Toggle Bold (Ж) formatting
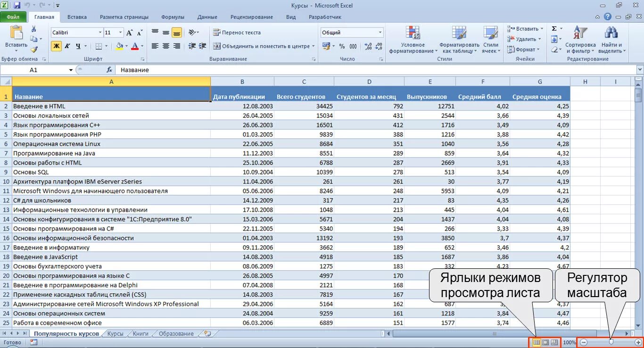 (x=56, y=46)
